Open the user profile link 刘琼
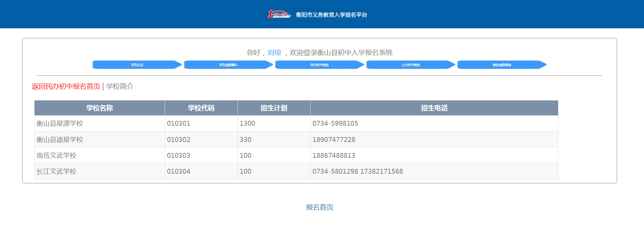Viewport: 644px width, 231px height. [x=274, y=52]
